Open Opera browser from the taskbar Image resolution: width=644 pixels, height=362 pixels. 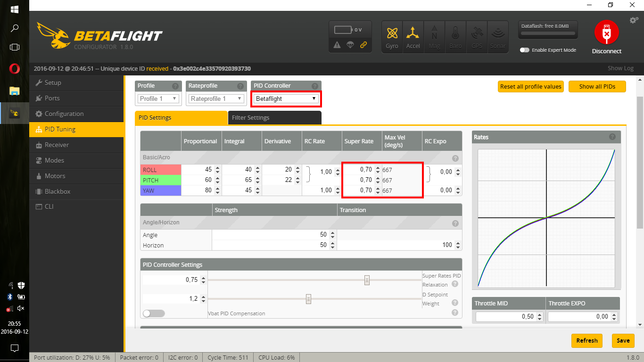pyautogui.click(x=14, y=69)
